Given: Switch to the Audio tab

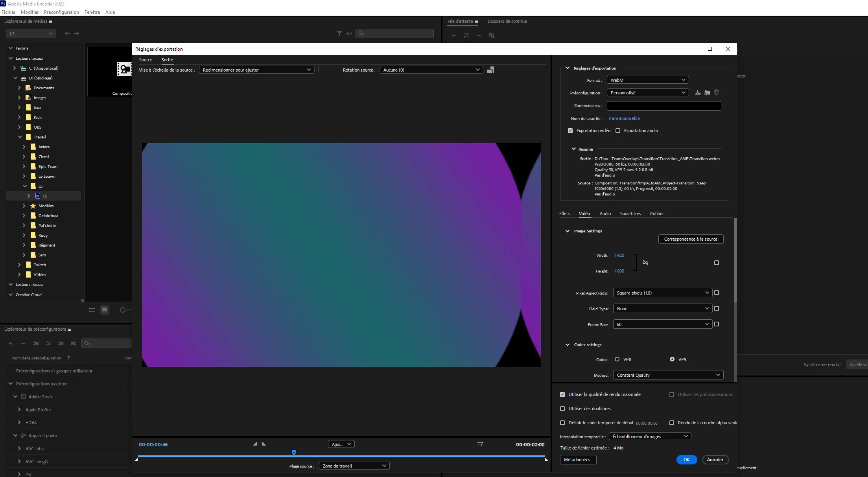Looking at the screenshot, I should (x=605, y=214).
